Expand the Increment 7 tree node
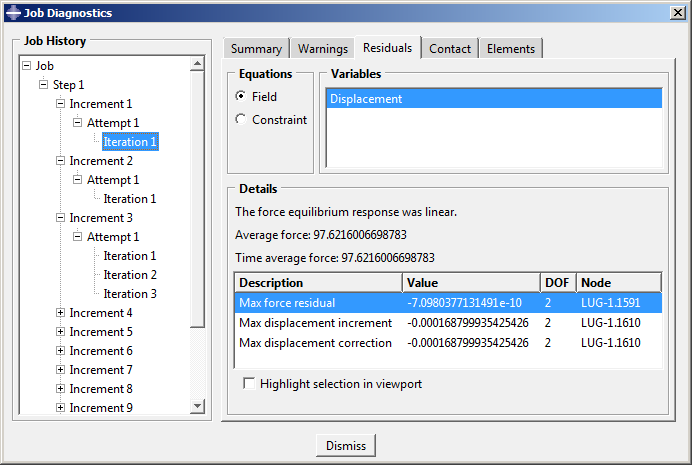Screen dimensions: 692x465 tap(61, 370)
